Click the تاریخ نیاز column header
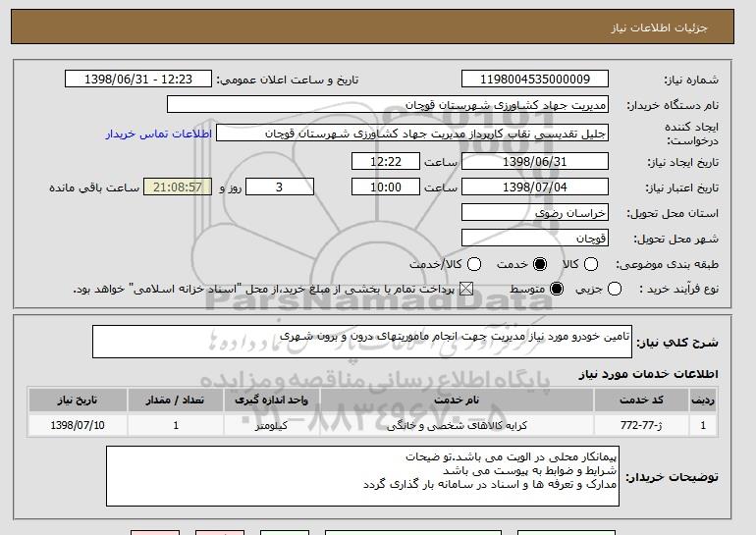The height and width of the screenshot is (535, 756). (78, 401)
